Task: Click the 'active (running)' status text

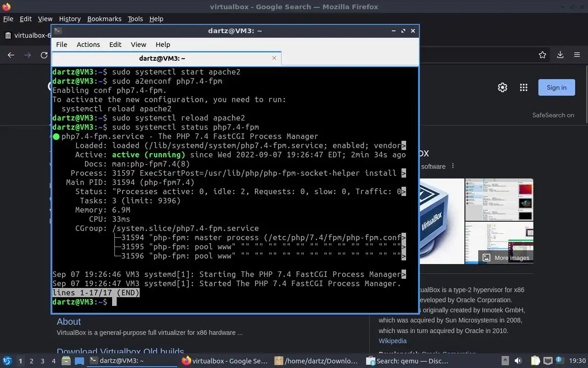Action: [148, 155]
